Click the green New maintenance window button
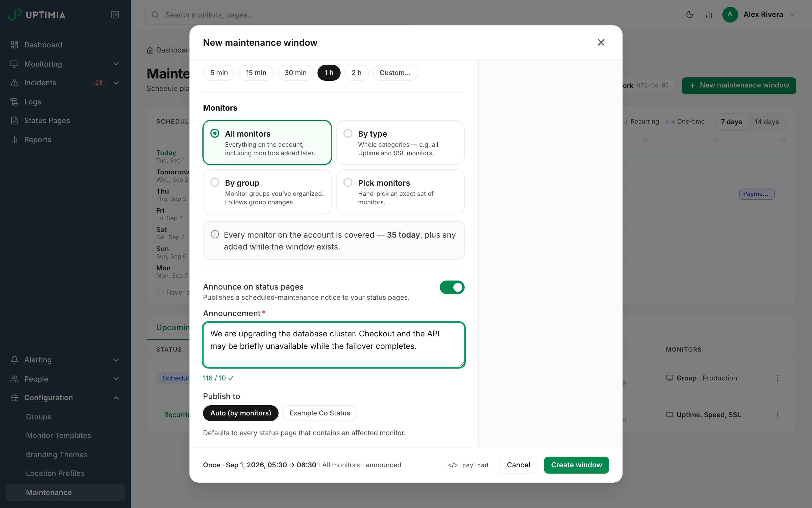The width and height of the screenshot is (812, 508). click(738, 86)
